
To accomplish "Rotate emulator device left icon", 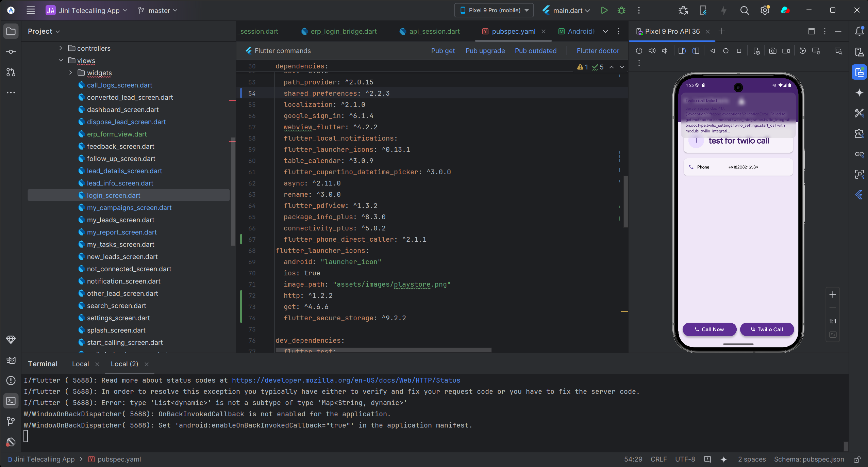I will click(x=682, y=51).
